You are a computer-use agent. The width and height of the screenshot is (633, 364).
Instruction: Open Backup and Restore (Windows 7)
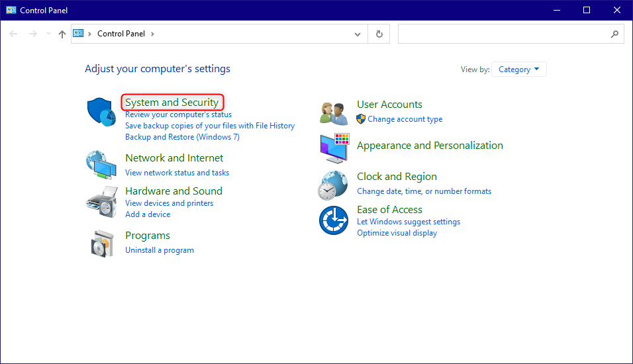point(182,137)
